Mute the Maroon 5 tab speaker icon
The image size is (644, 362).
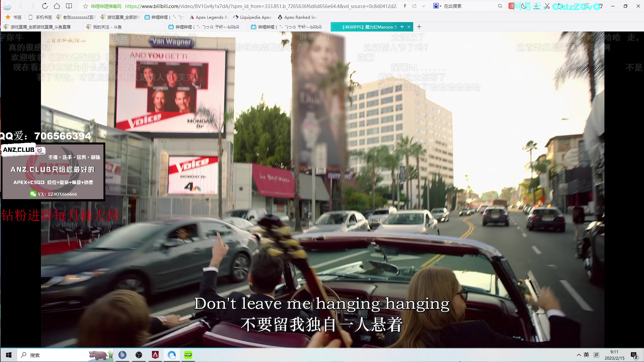[402, 27]
